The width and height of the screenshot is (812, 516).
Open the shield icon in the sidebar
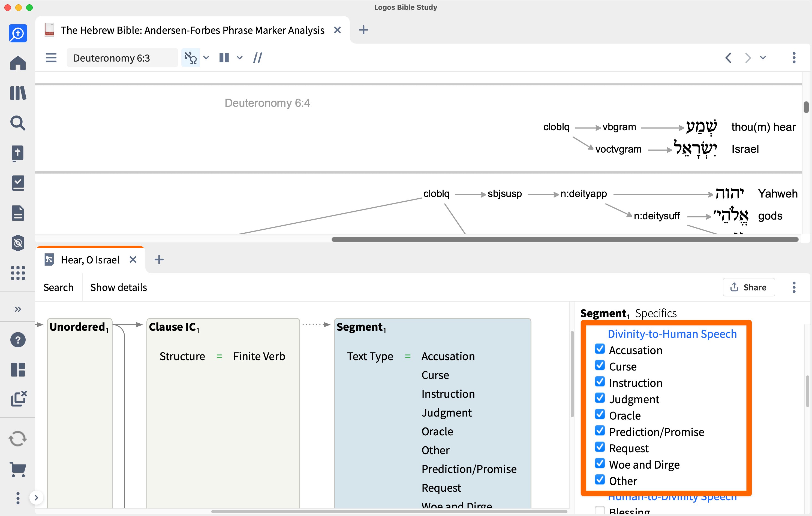[17, 243]
